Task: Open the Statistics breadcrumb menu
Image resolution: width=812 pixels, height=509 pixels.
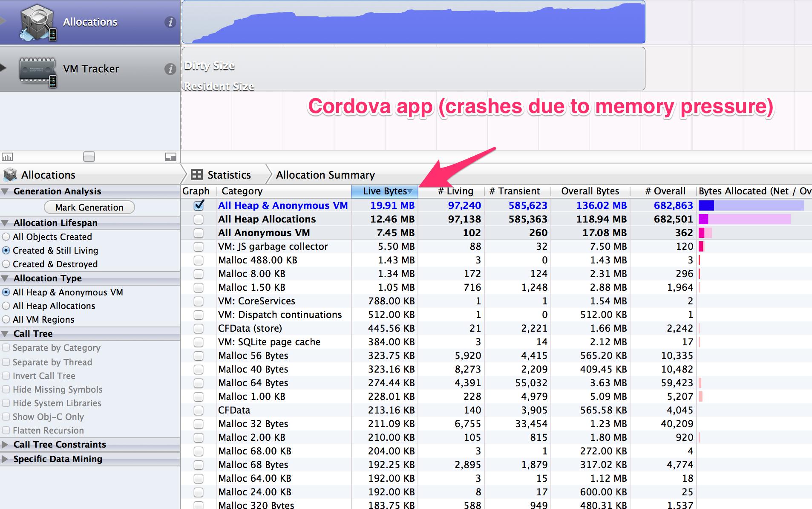Action: 229,175
